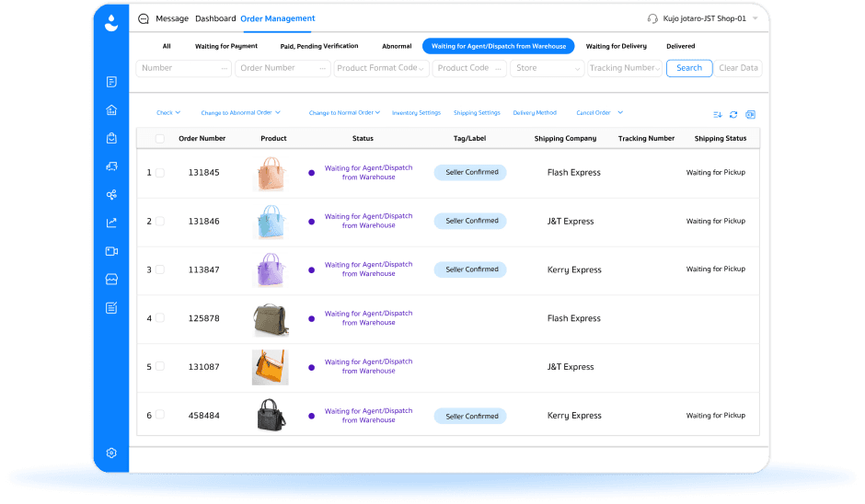Open the analytics chart sidebar icon
Image resolution: width=865 pixels, height=504 pixels.
[111, 223]
